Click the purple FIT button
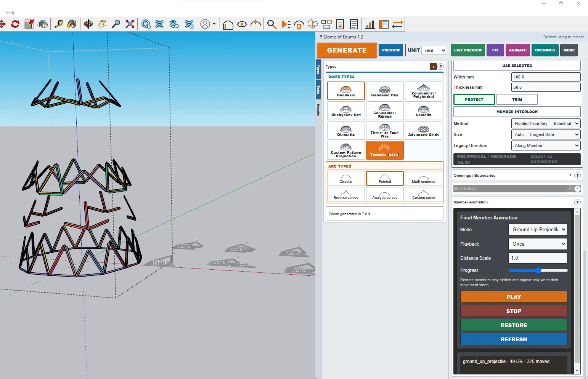 [x=495, y=50]
